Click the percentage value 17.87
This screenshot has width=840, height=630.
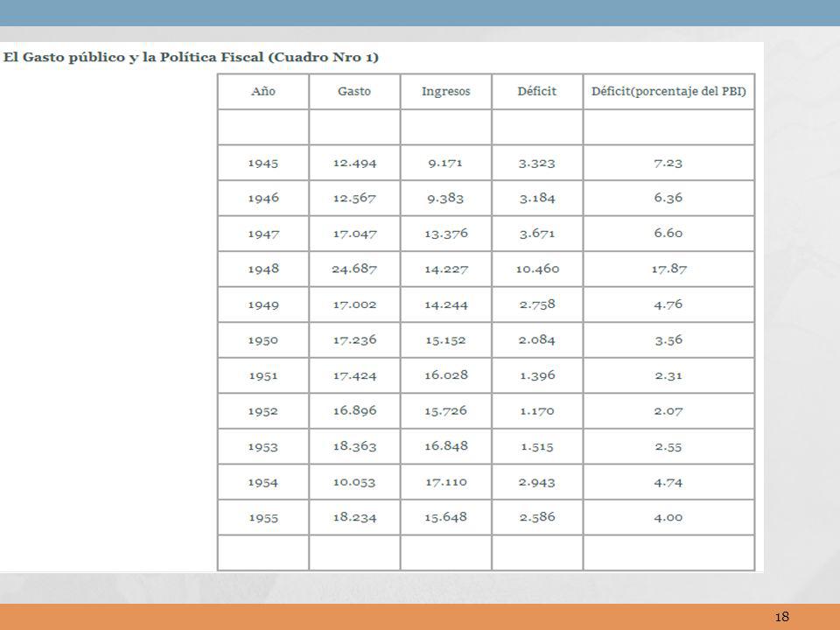668,269
